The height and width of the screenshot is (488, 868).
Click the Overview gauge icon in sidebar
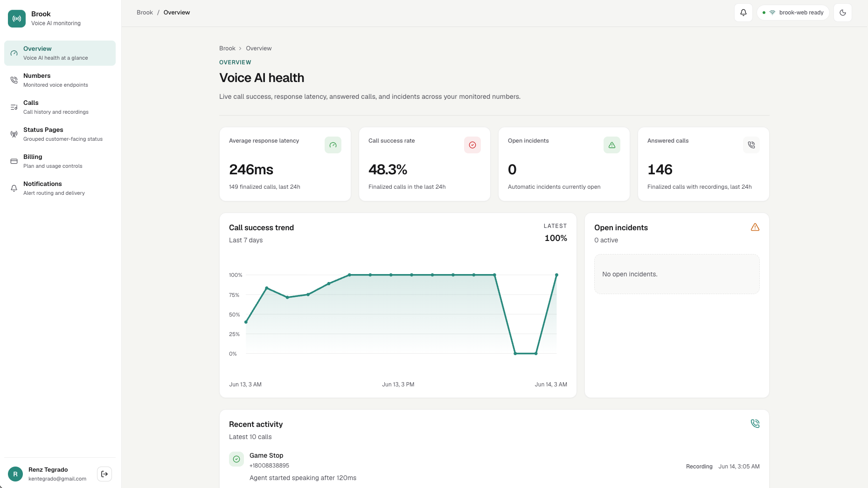[14, 53]
